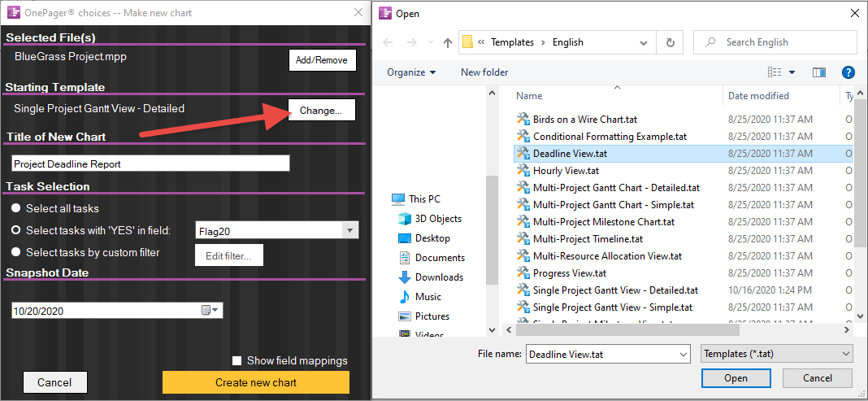868x401 pixels.
Task: Cancel the OnePager choices dialog
Action: point(54,383)
